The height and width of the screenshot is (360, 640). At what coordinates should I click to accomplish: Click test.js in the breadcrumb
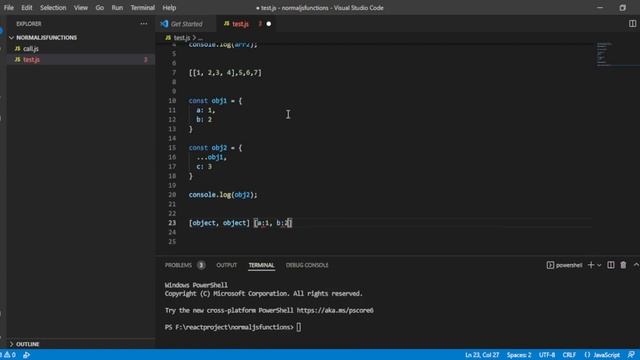182,38
